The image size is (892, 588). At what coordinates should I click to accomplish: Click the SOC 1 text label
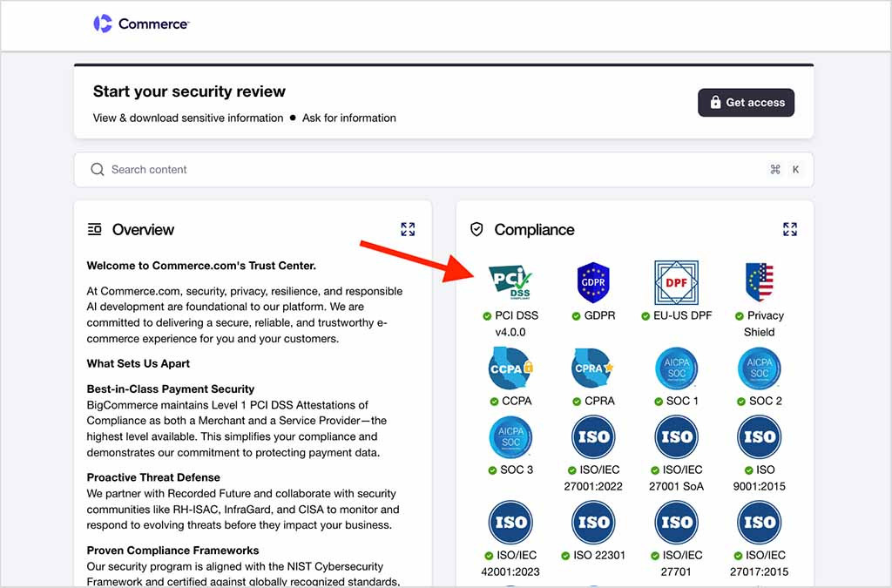[682, 401]
